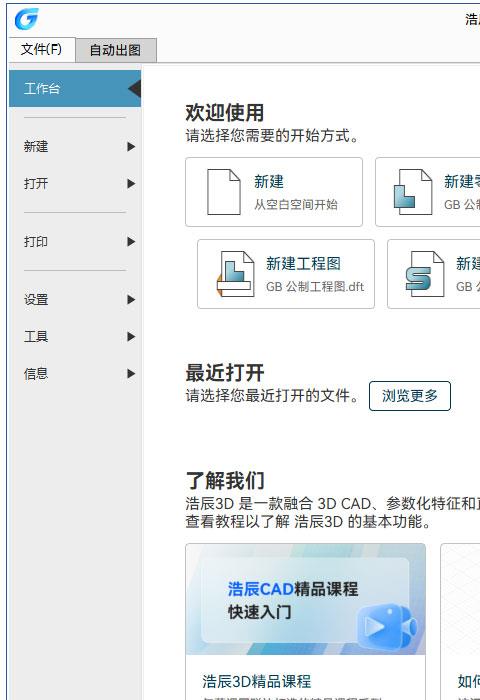Select 工作台 in the sidebar
This screenshot has height=700, width=480.
pyautogui.click(x=75, y=88)
